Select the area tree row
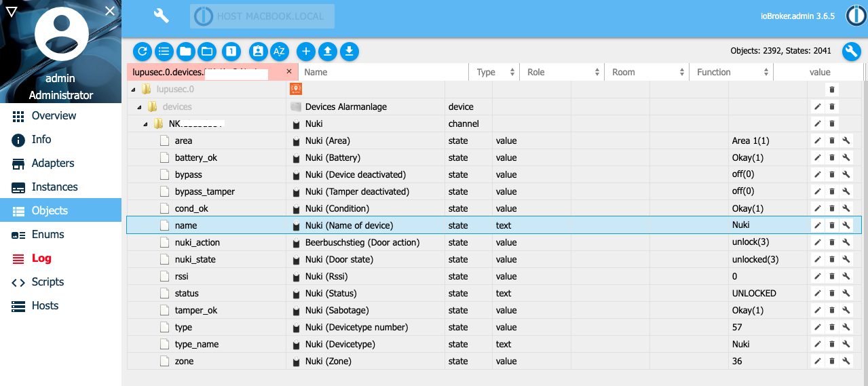 (493, 140)
